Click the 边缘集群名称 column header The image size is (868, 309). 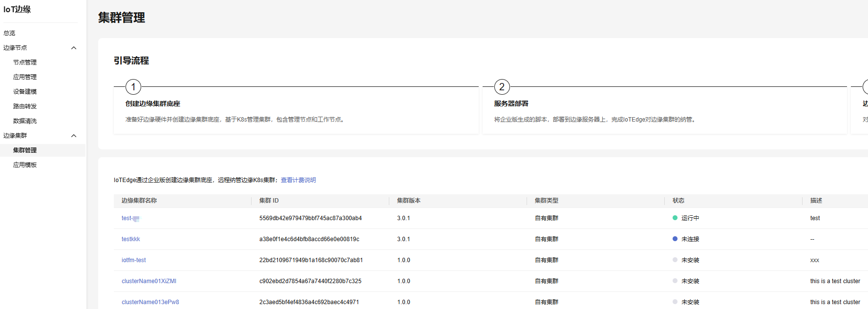(x=139, y=201)
